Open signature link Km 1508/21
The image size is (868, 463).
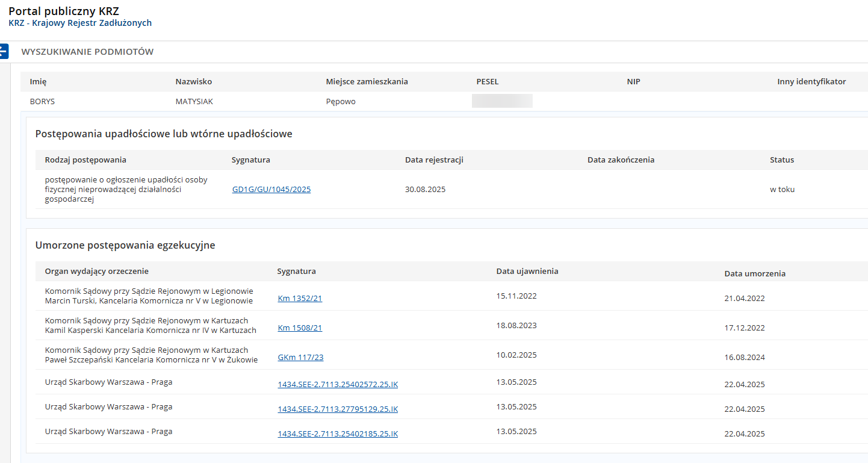(x=300, y=328)
